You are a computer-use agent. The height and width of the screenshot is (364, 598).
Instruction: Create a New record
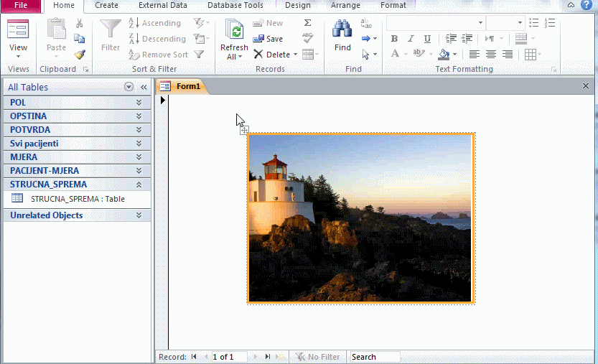click(268, 23)
